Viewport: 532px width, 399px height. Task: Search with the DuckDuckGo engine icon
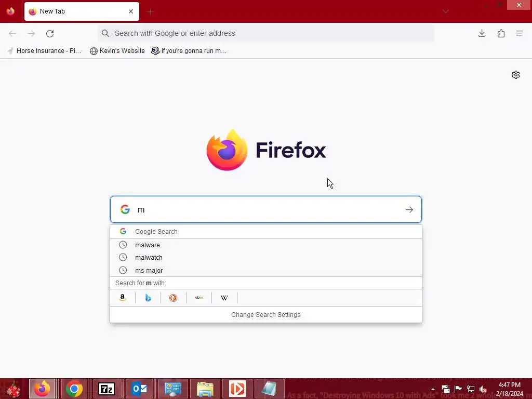point(174,298)
